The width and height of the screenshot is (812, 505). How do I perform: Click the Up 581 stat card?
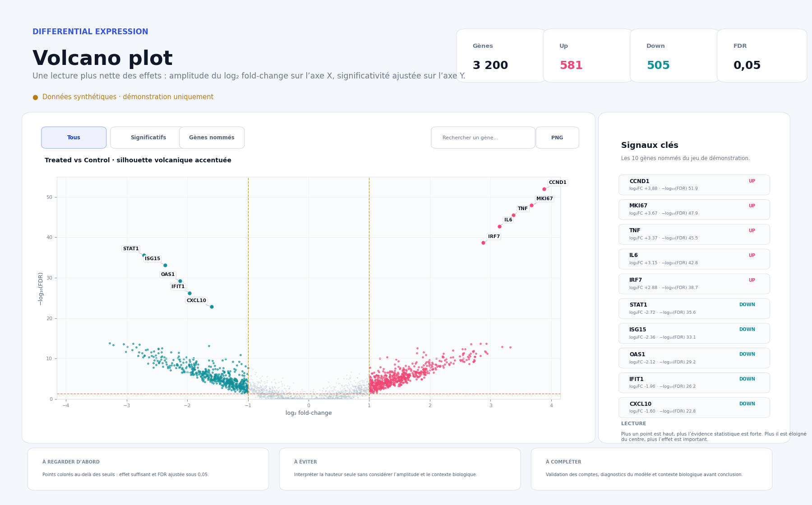tap(588, 55)
